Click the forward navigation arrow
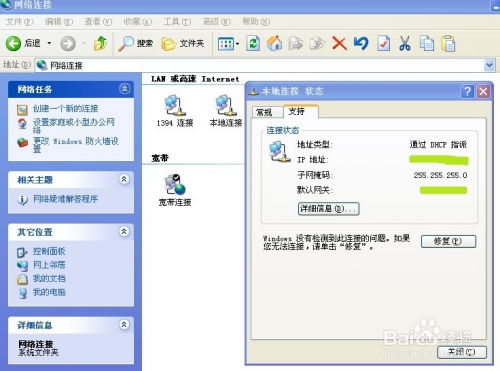Viewport: 500px width, 371px height. tap(68, 44)
